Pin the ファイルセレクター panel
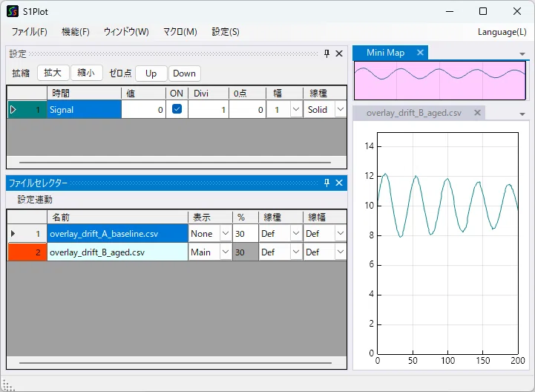Viewport: 535px width, 392px height. [326, 183]
